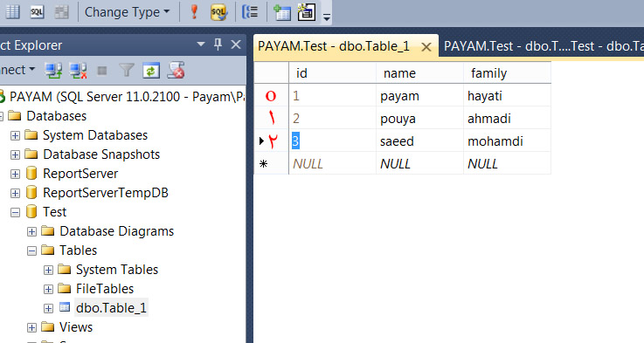The image size is (644, 343).
Task: Select ReportServer database item
Action: [x=80, y=174]
